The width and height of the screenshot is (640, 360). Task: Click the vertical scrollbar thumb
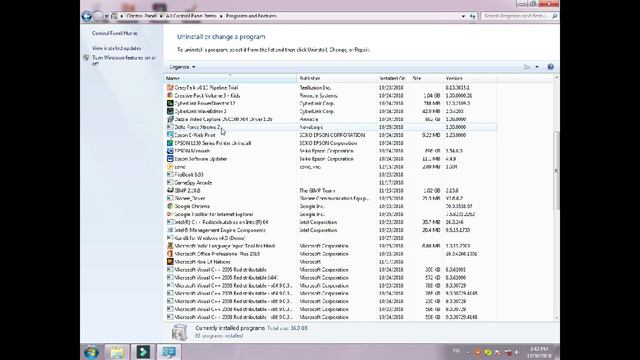click(x=556, y=171)
